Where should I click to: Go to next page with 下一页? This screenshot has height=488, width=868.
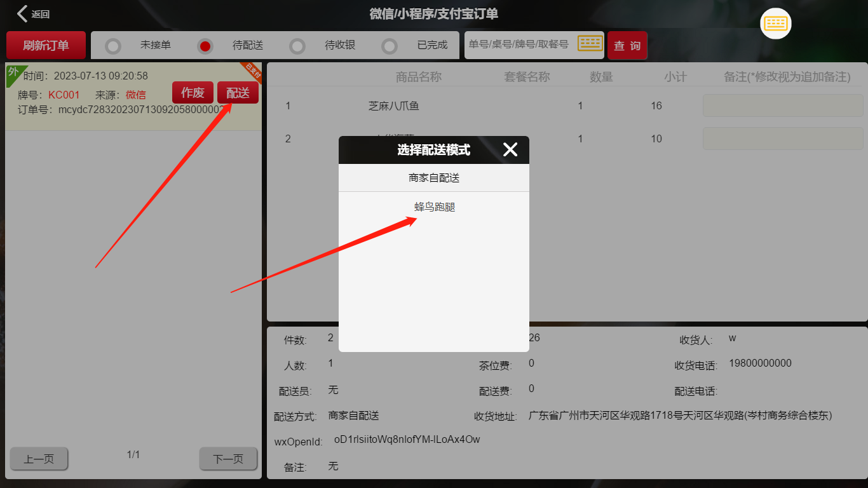tap(228, 459)
